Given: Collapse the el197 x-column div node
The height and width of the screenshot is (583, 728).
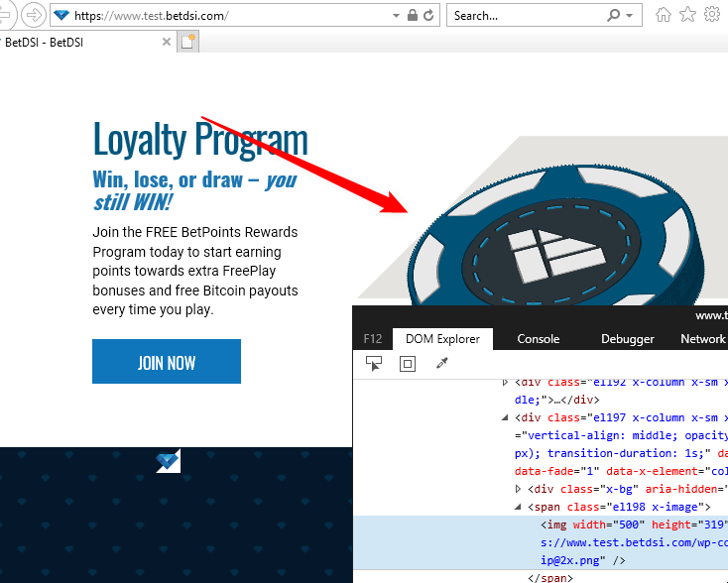Looking at the screenshot, I should tap(506, 417).
